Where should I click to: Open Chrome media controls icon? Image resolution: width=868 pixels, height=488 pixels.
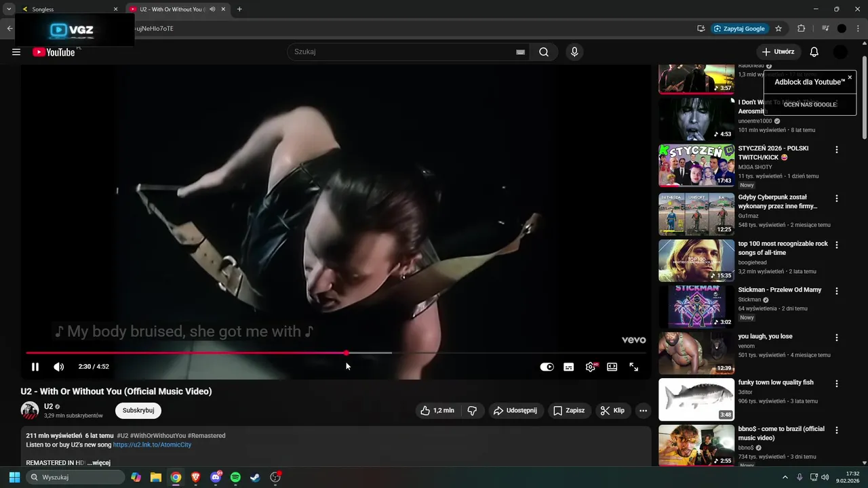tap(825, 28)
